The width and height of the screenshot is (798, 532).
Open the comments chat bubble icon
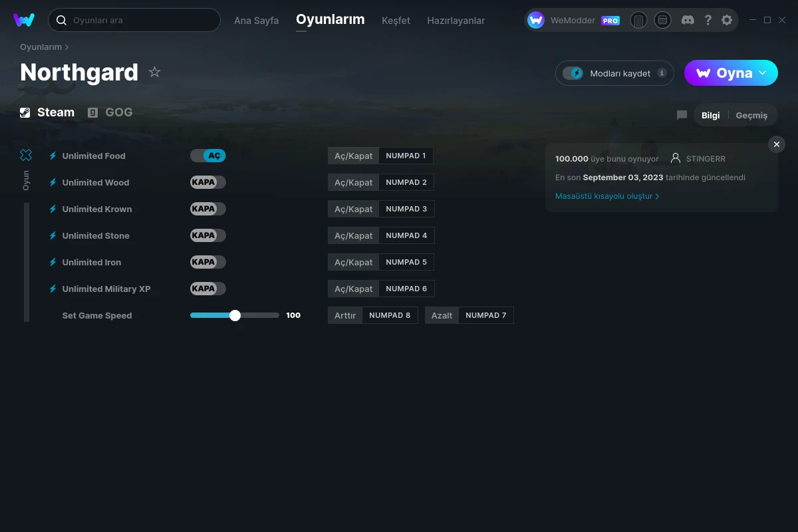pos(682,115)
